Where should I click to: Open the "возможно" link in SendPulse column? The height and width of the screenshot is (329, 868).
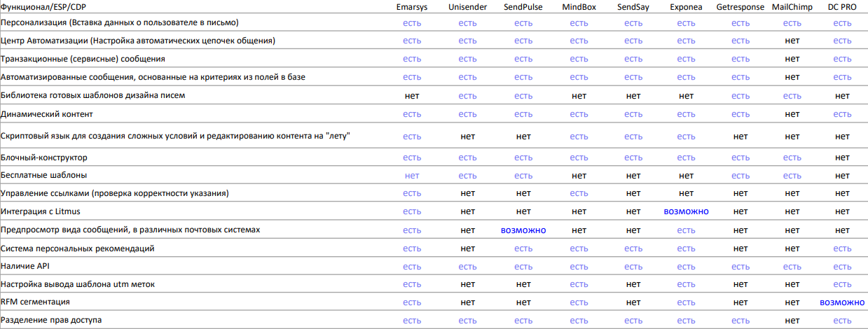coord(523,230)
